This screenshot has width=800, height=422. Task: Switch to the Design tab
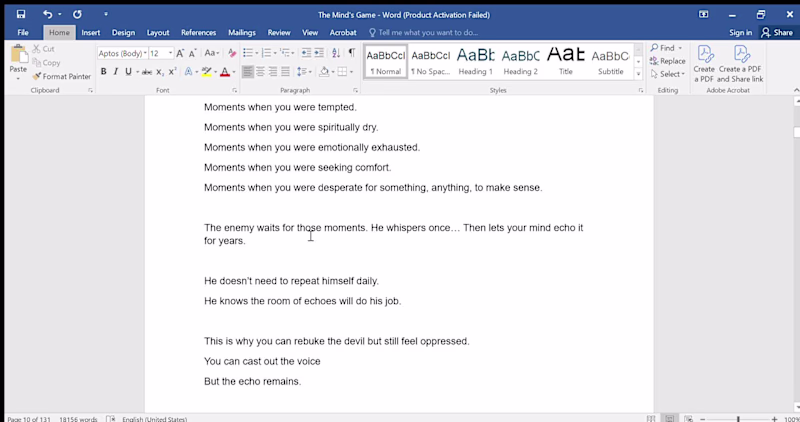pos(123,32)
